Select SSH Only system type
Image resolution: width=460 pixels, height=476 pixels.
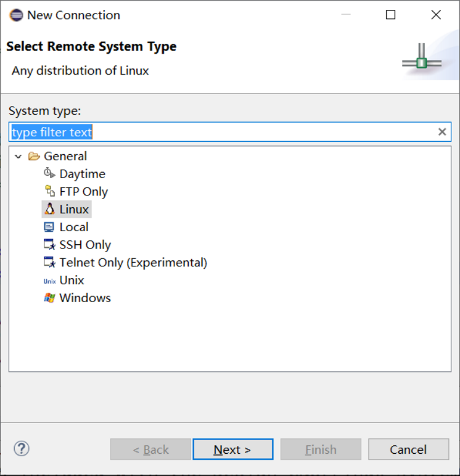coord(85,245)
